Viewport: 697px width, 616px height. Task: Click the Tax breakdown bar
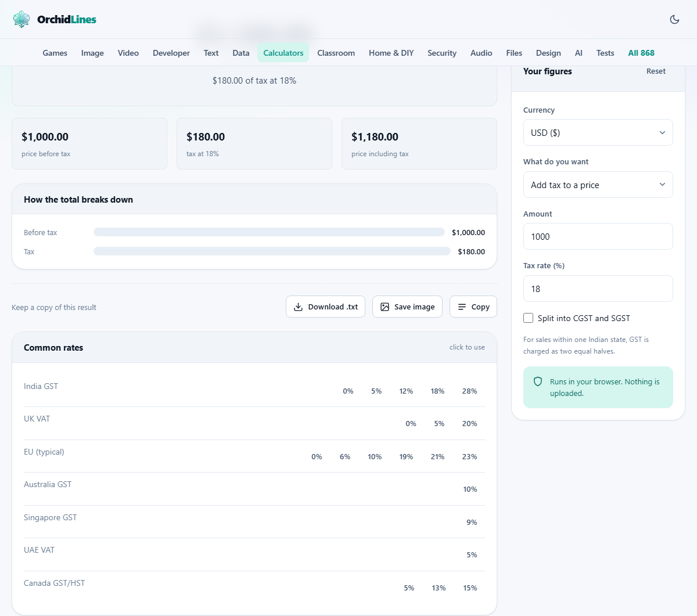pyautogui.click(x=272, y=251)
